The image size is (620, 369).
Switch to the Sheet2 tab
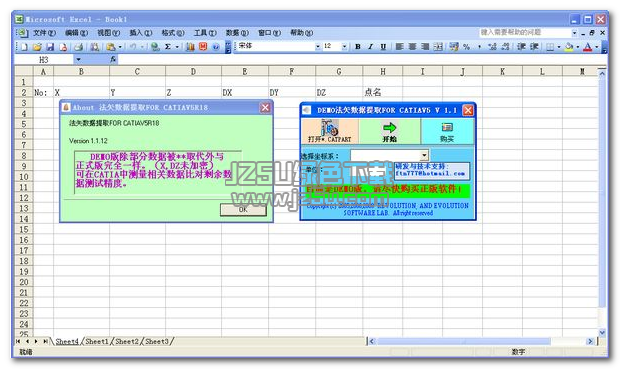[x=127, y=341]
